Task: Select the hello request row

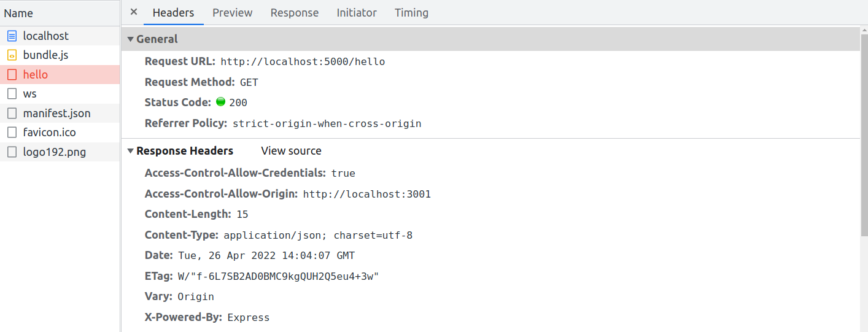Action: [60, 74]
